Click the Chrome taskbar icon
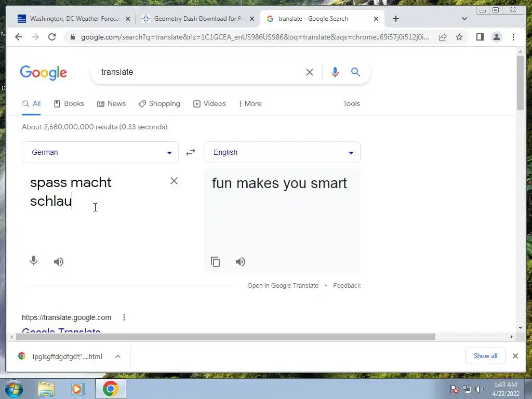Viewport: 532px width, 399px height. click(110, 389)
